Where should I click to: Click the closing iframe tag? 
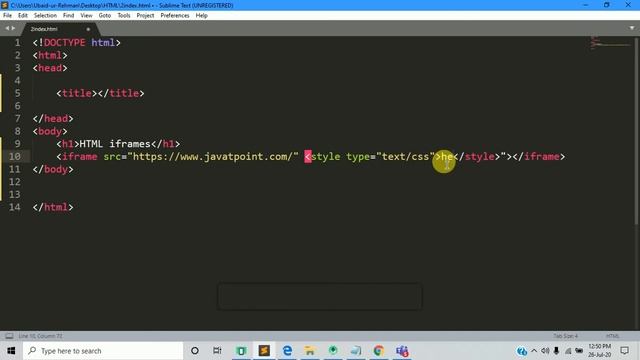[539, 156]
